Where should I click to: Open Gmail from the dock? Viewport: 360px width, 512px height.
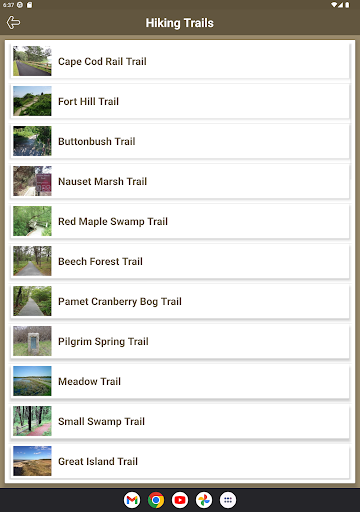click(x=132, y=500)
